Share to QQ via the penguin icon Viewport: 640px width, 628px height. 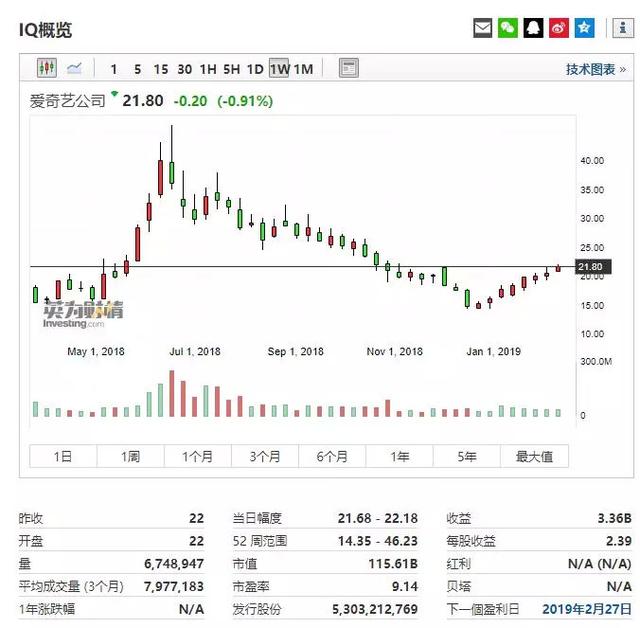point(533,28)
